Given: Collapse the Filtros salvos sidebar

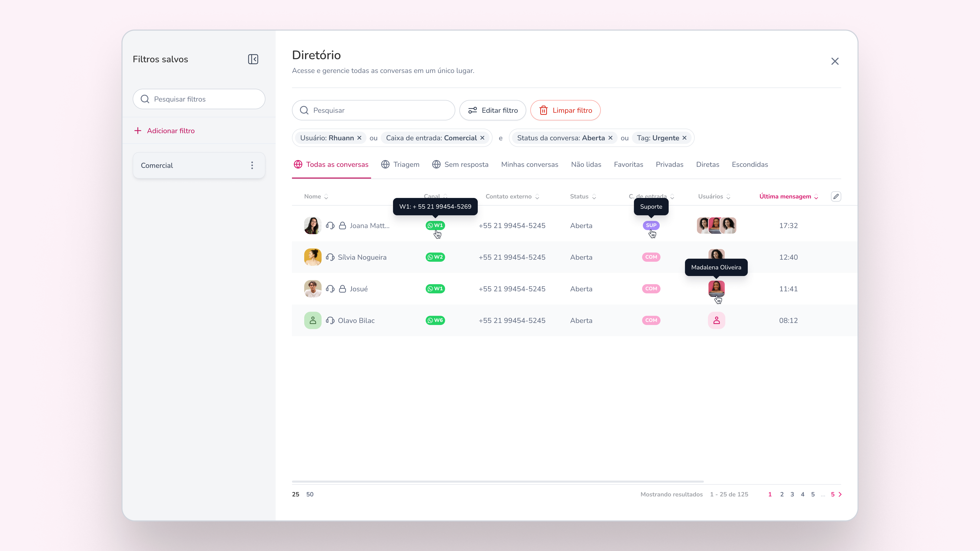Looking at the screenshot, I should pos(253,59).
